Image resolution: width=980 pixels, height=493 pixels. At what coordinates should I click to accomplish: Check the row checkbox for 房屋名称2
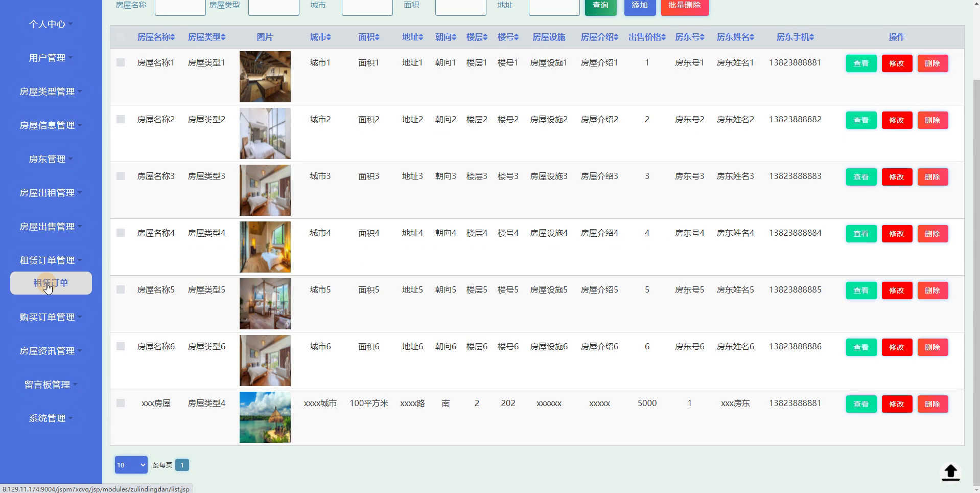pos(121,119)
